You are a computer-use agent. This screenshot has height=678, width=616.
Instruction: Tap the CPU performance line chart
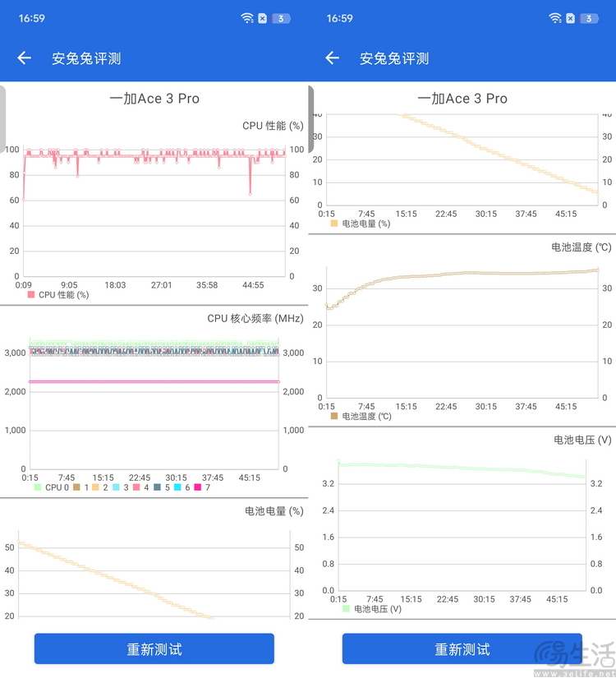click(154, 212)
